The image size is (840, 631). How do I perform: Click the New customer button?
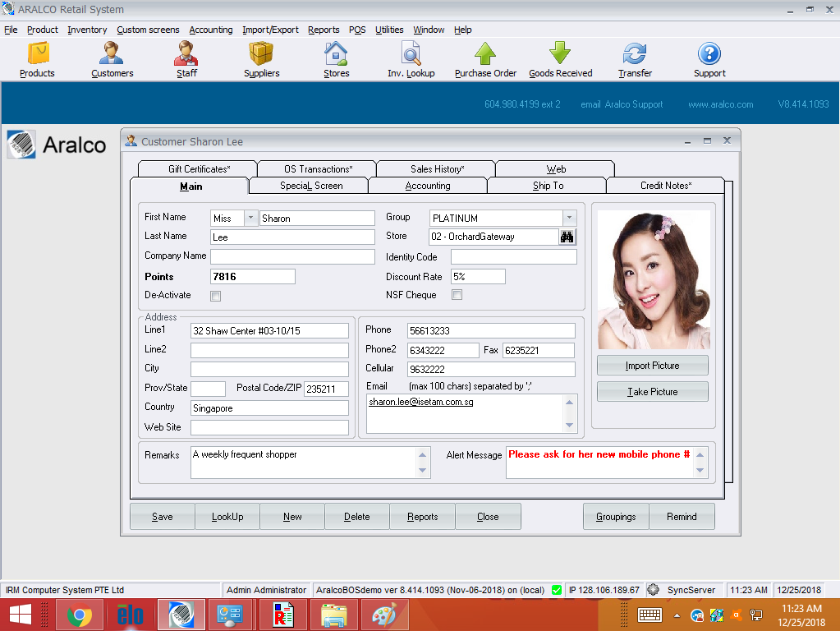[292, 516]
